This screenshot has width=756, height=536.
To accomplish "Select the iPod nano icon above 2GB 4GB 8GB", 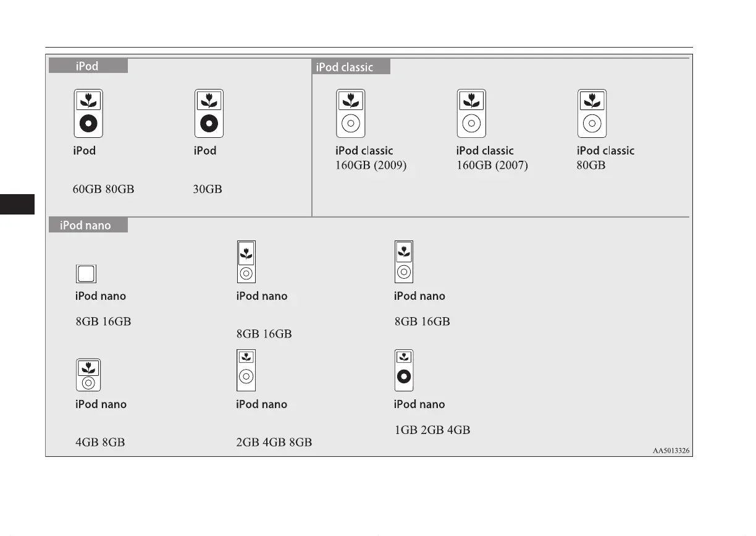I will 246,370.
